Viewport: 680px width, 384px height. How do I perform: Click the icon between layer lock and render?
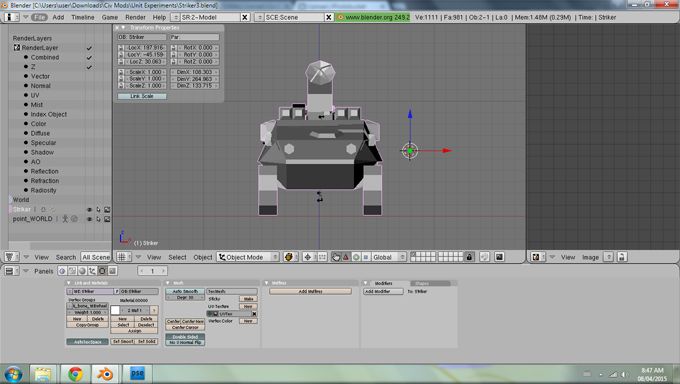(484, 257)
